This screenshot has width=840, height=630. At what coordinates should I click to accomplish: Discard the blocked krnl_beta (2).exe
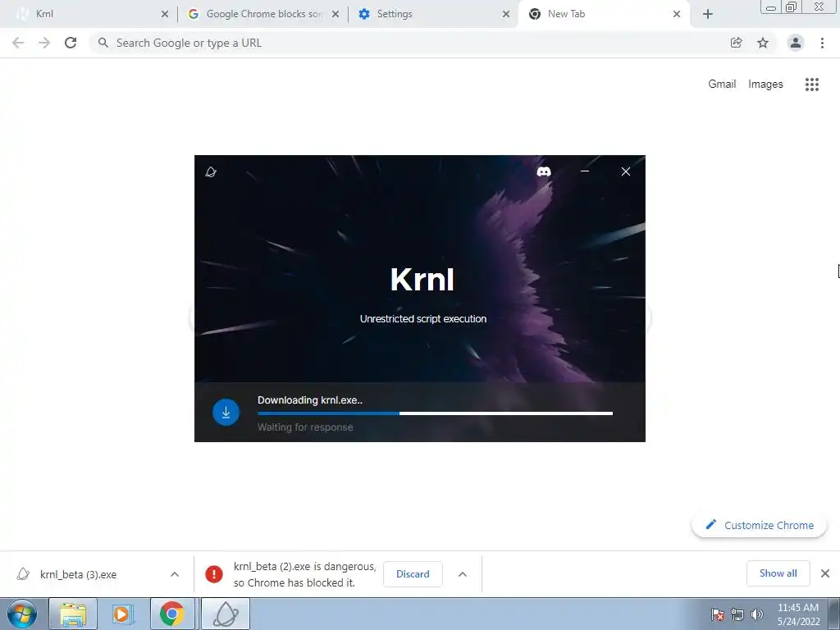tap(413, 574)
